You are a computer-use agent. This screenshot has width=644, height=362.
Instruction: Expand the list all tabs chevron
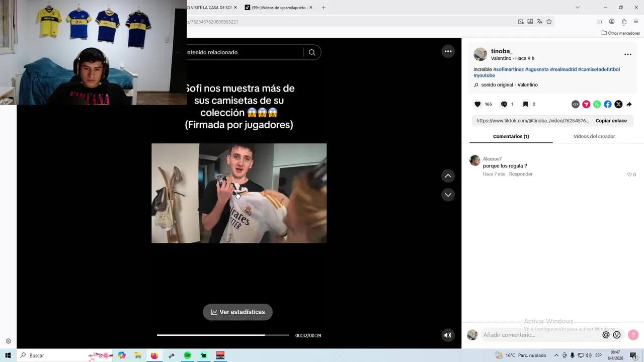pyautogui.click(x=578, y=8)
